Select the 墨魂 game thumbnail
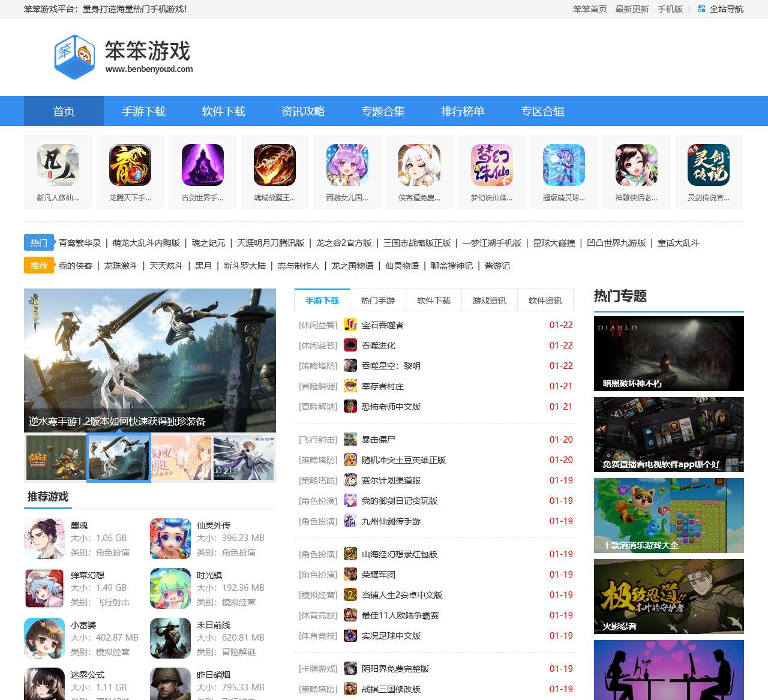Image resolution: width=768 pixels, height=700 pixels. (44, 538)
